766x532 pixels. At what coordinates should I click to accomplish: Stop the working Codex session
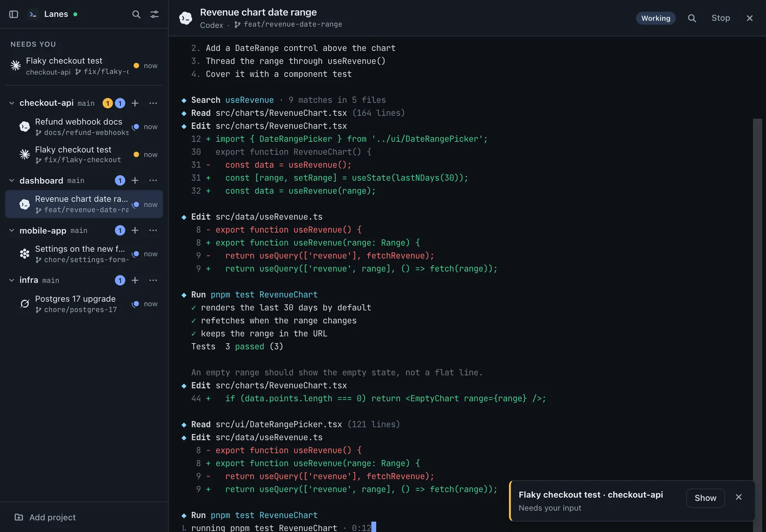pos(721,18)
